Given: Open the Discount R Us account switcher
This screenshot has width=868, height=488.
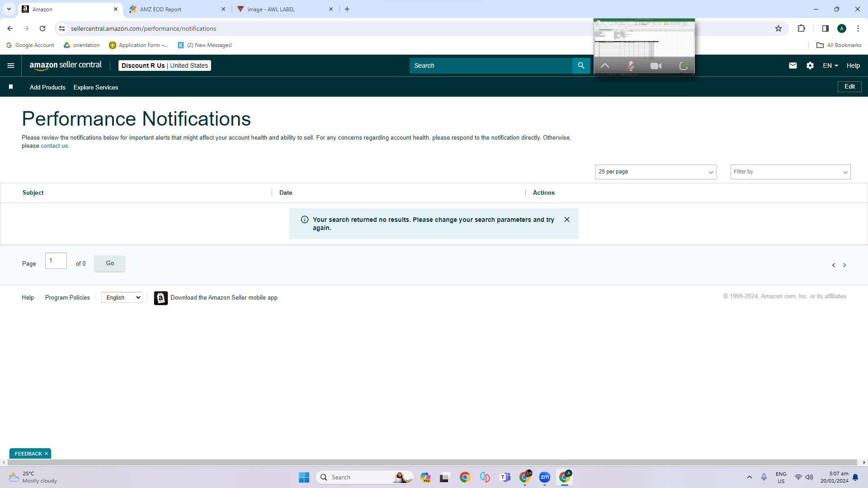Looking at the screenshot, I should (x=165, y=66).
